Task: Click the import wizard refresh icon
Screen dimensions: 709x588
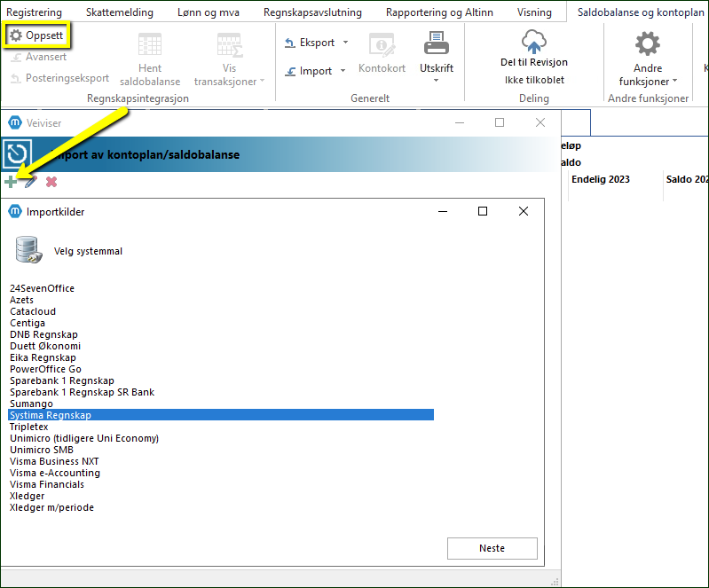Action: (x=17, y=154)
